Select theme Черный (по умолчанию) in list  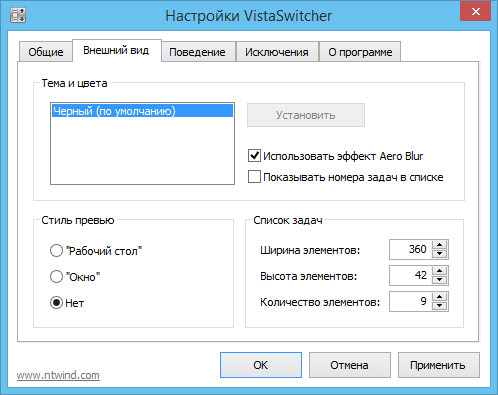click(142, 111)
